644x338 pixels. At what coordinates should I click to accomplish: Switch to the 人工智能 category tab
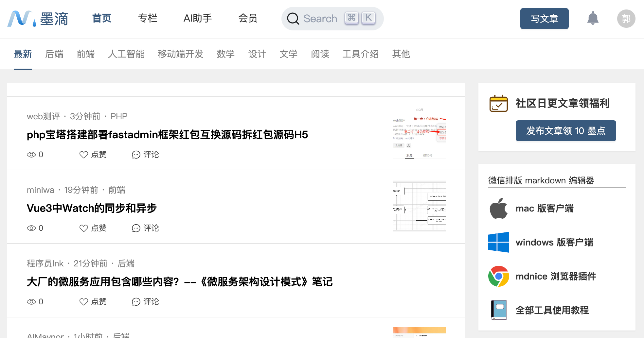126,54
